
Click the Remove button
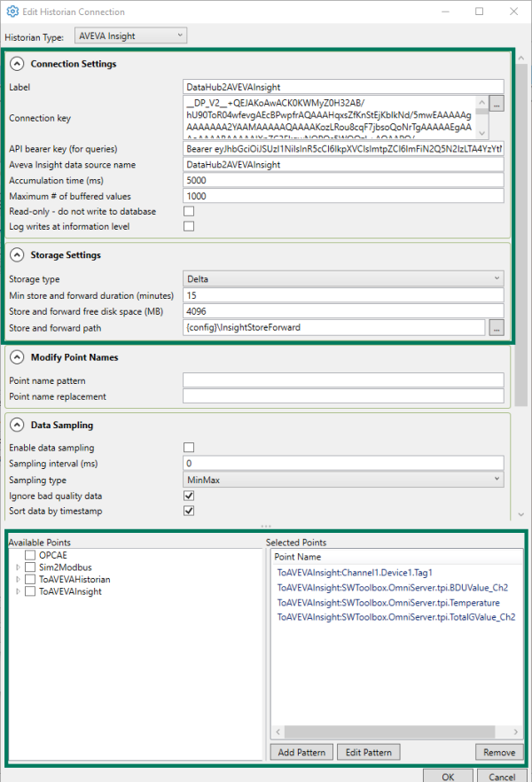(498, 752)
